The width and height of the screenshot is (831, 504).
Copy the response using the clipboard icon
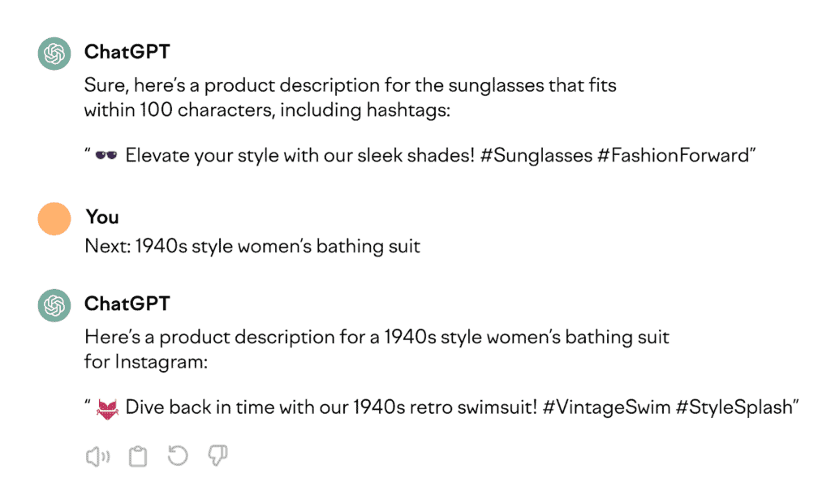pyautogui.click(x=139, y=457)
